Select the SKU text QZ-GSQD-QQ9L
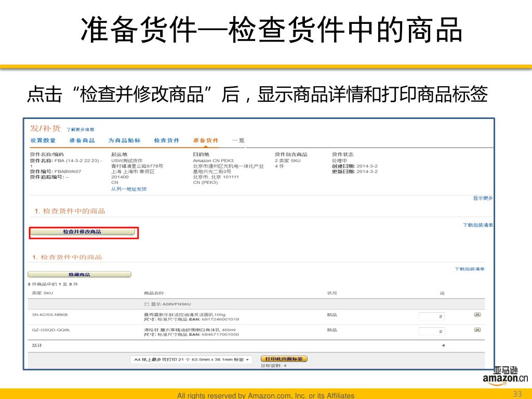The height and width of the screenshot is (399, 532). (51, 330)
